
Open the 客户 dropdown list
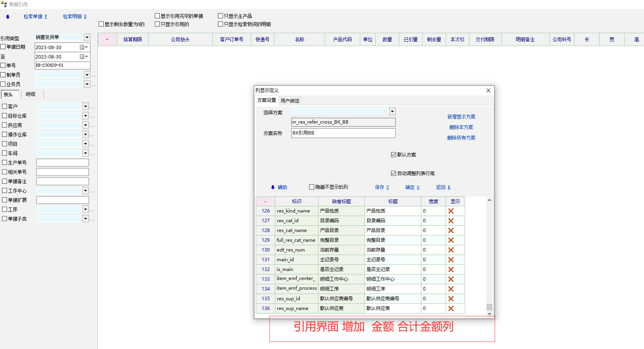[x=85, y=106]
